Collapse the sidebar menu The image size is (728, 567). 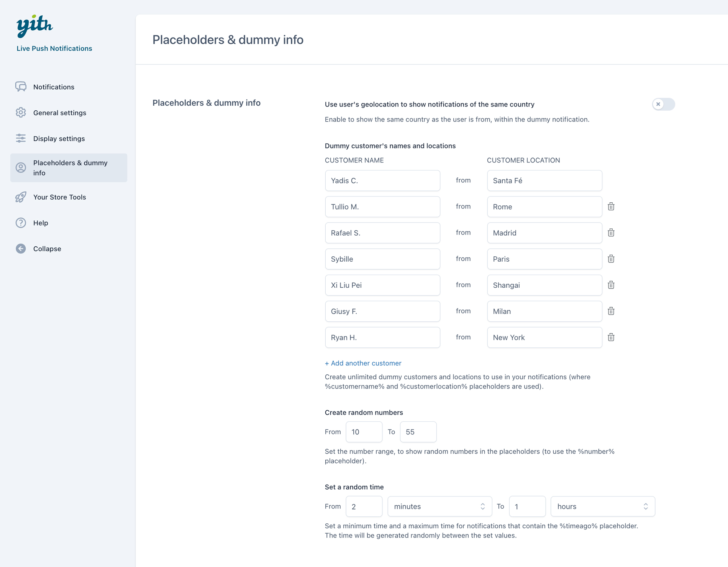pos(69,249)
